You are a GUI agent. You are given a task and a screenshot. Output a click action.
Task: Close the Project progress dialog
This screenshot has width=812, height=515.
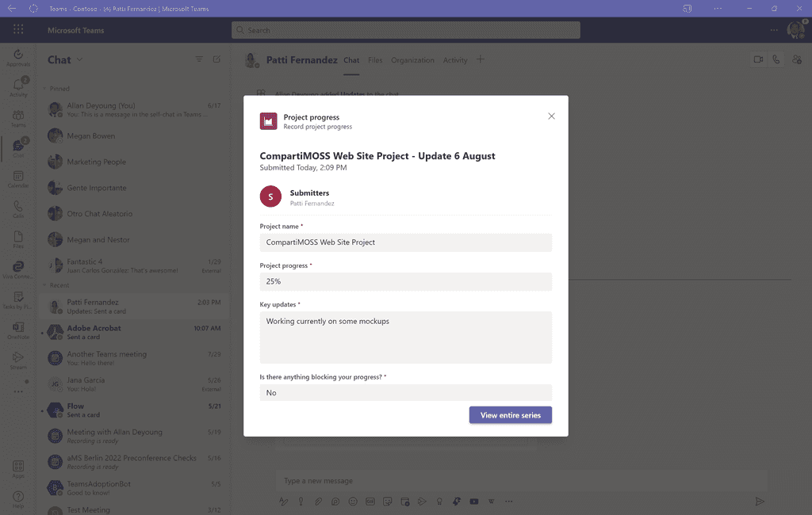click(551, 116)
